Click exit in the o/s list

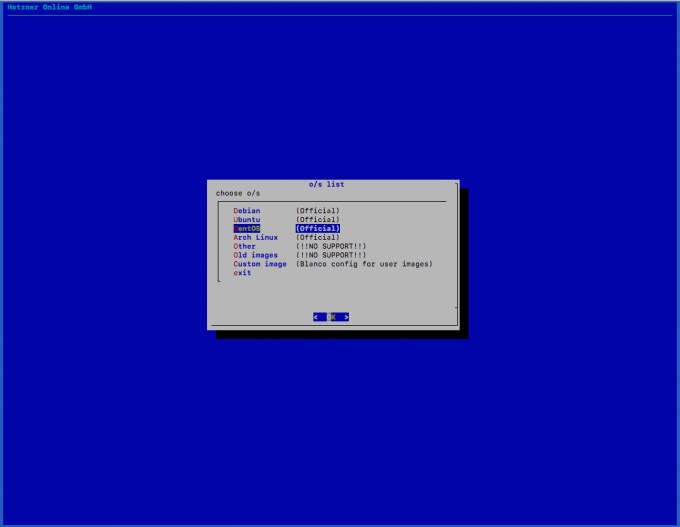pos(243,273)
